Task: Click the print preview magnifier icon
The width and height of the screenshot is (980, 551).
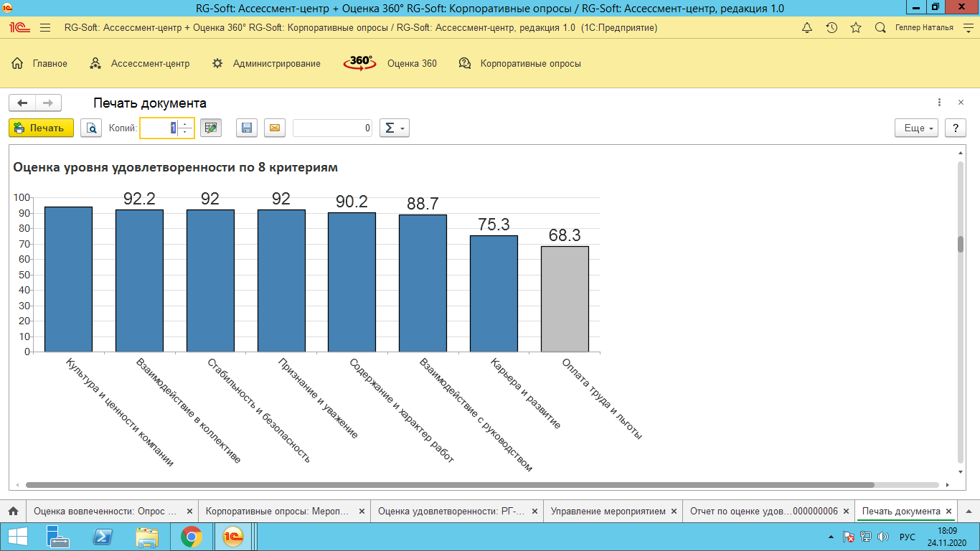Action: (x=91, y=128)
